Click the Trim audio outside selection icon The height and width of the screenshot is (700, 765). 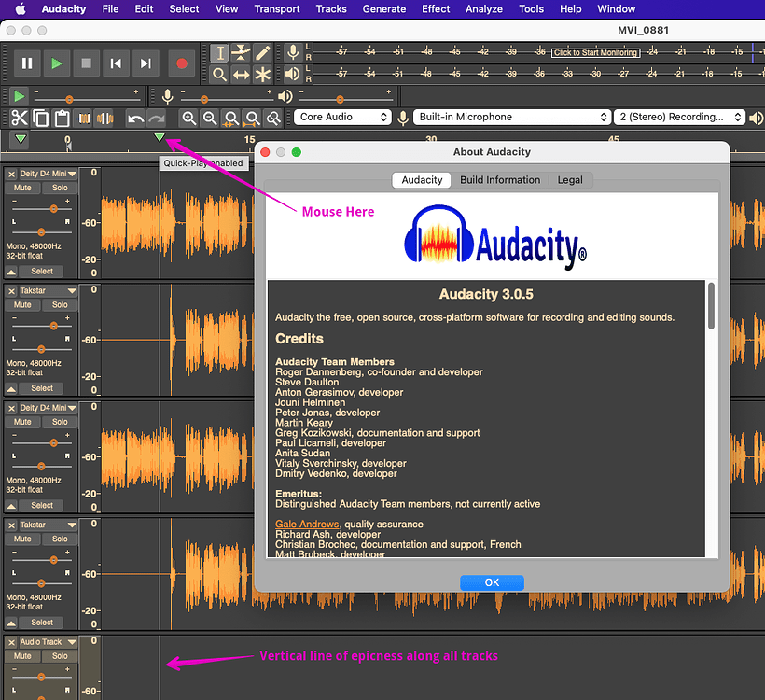point(84,119)
